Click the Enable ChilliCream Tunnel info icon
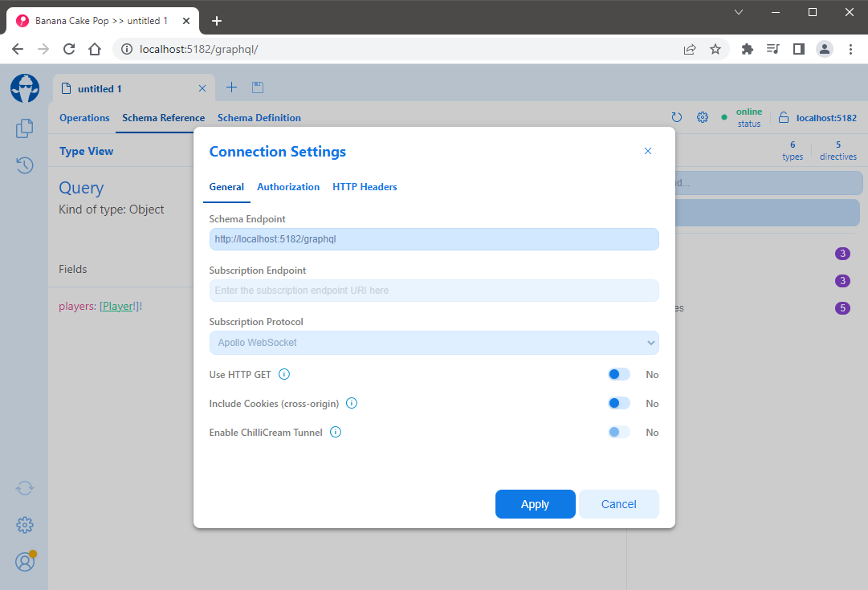Viewport: 868px width, 590px height. pyautogui.click(x=336, y=432)
